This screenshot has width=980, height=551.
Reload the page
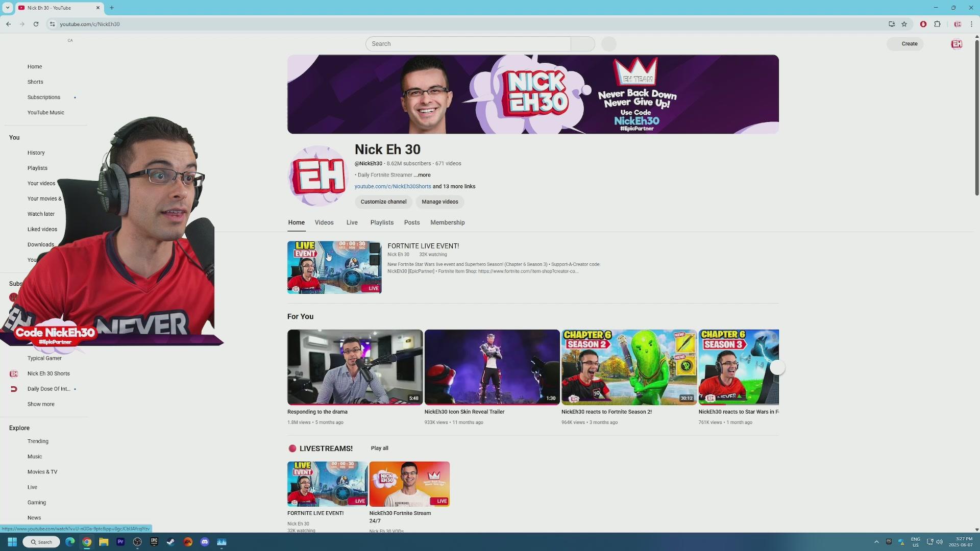(36, 24)
